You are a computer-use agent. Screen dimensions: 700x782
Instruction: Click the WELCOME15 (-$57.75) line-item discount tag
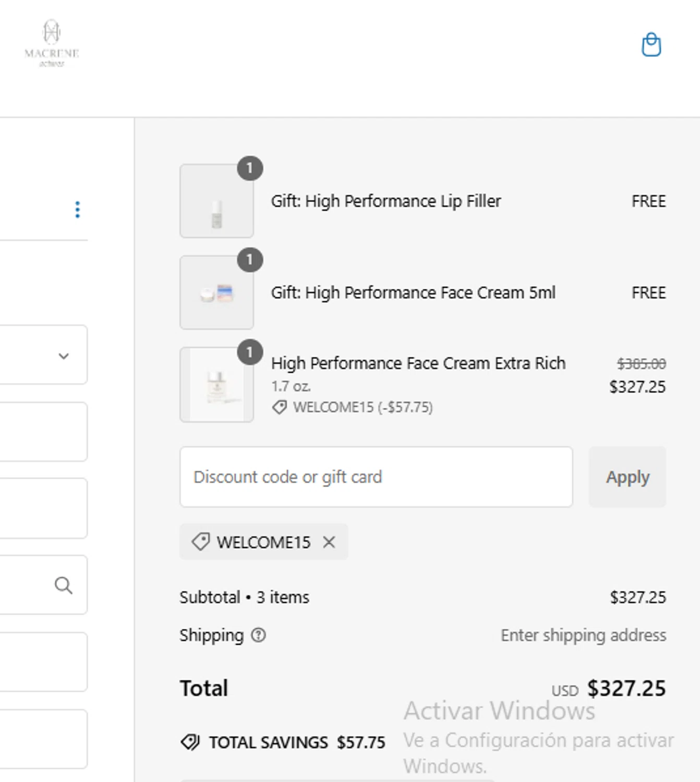(353, 407)
